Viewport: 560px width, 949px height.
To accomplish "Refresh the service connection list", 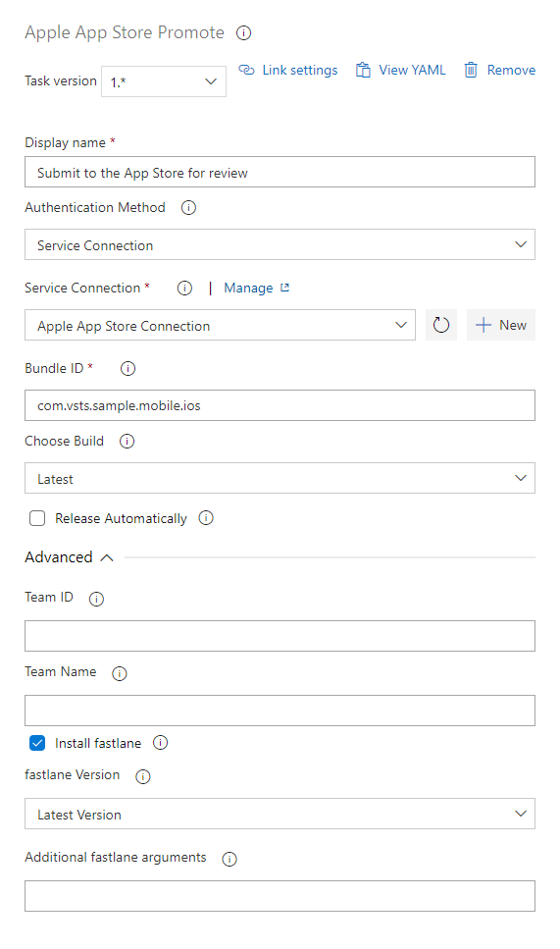I will [x=441, y=325].
